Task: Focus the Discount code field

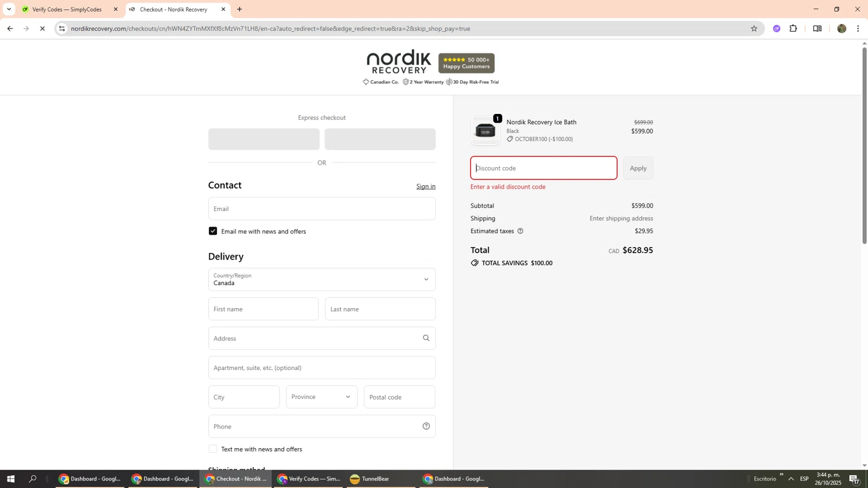Action: (543, 168)
